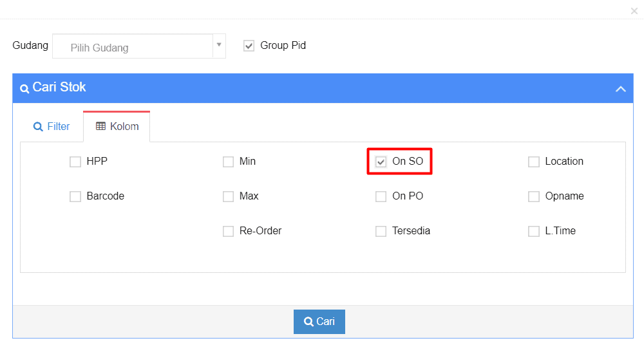644x363 pixels.
Task: Check the Location column box
Action: point(533,162)
